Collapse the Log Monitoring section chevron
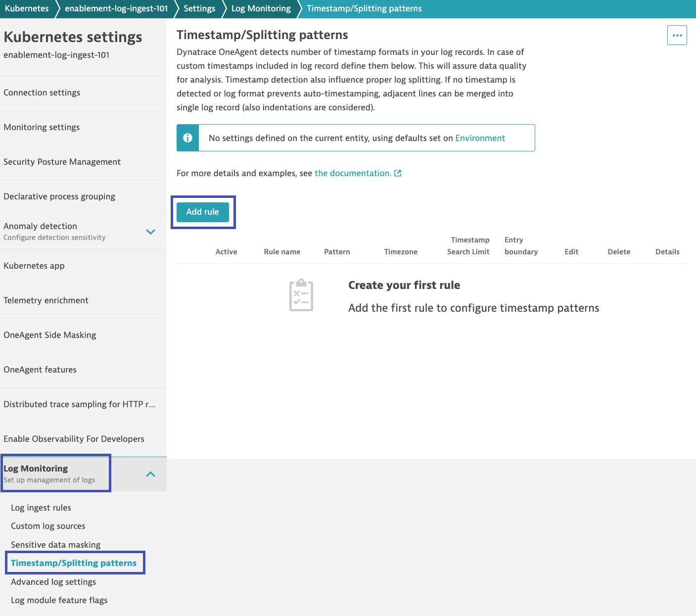 151,474
